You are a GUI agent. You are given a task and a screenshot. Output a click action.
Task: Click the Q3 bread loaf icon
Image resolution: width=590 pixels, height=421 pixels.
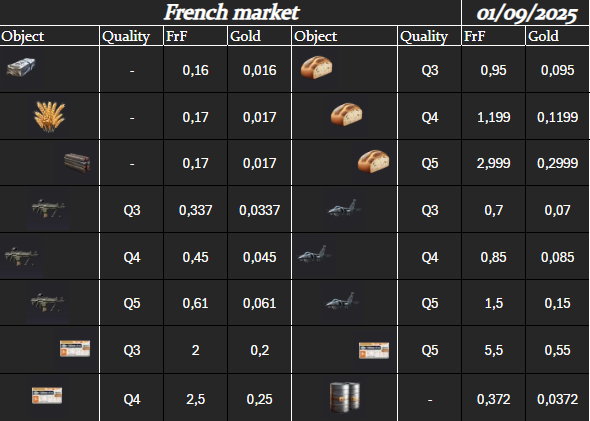tap(316, 67)
